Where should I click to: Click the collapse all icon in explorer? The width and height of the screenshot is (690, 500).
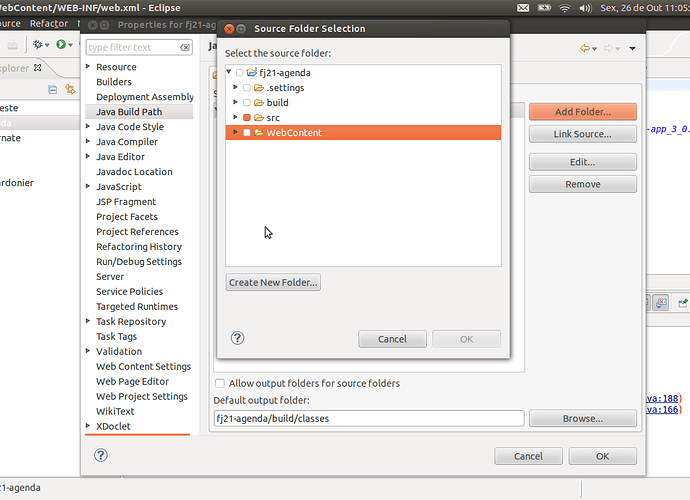52,90
